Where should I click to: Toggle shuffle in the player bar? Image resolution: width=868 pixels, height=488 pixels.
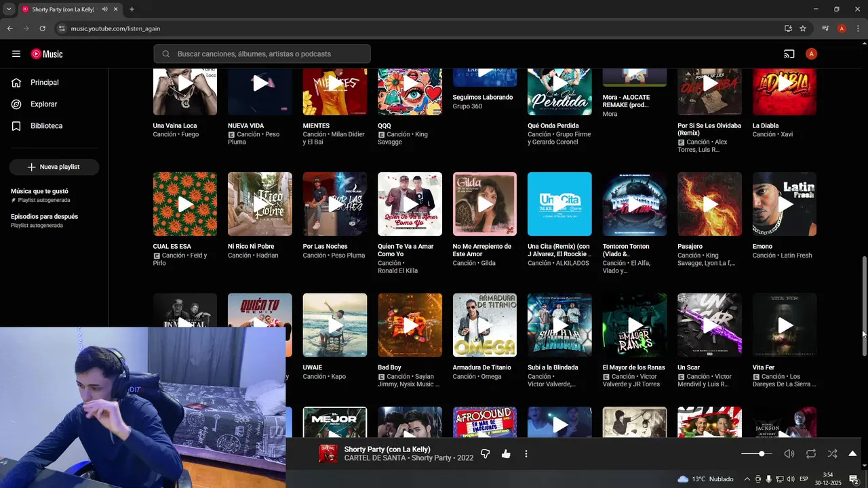[x=832, y=454]
